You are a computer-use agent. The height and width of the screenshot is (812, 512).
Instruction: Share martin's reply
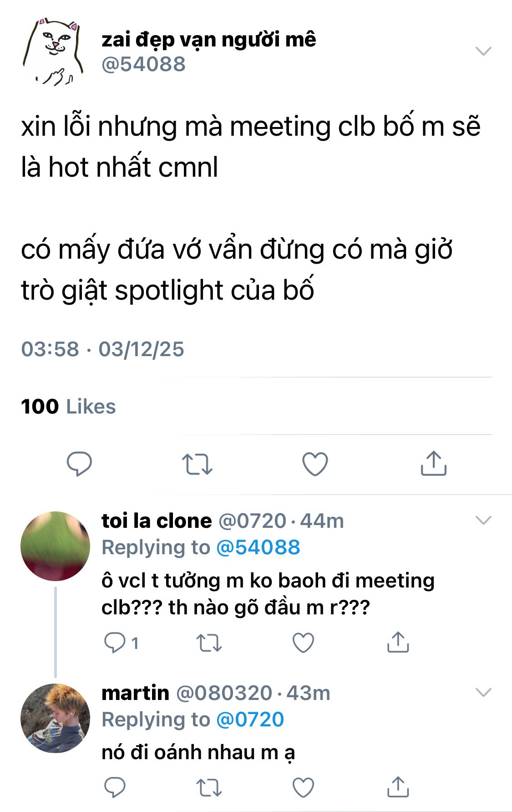tap(398, 786)
